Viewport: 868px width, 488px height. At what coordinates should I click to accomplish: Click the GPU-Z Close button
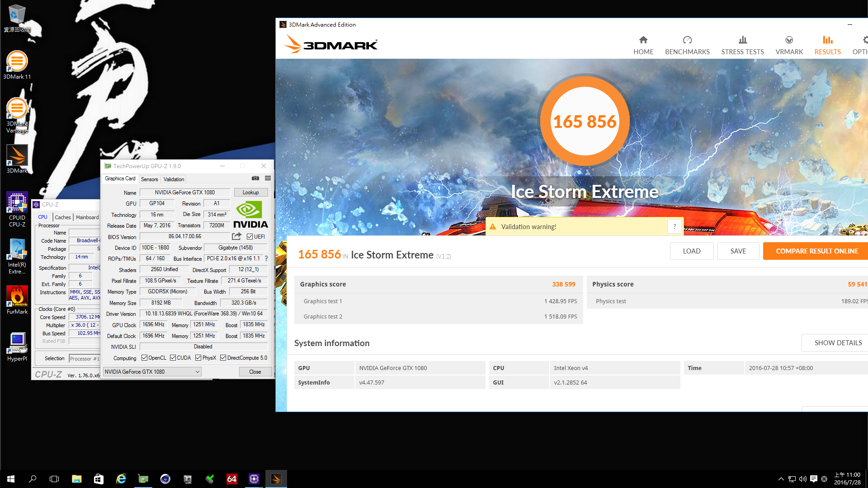point(255,372)
